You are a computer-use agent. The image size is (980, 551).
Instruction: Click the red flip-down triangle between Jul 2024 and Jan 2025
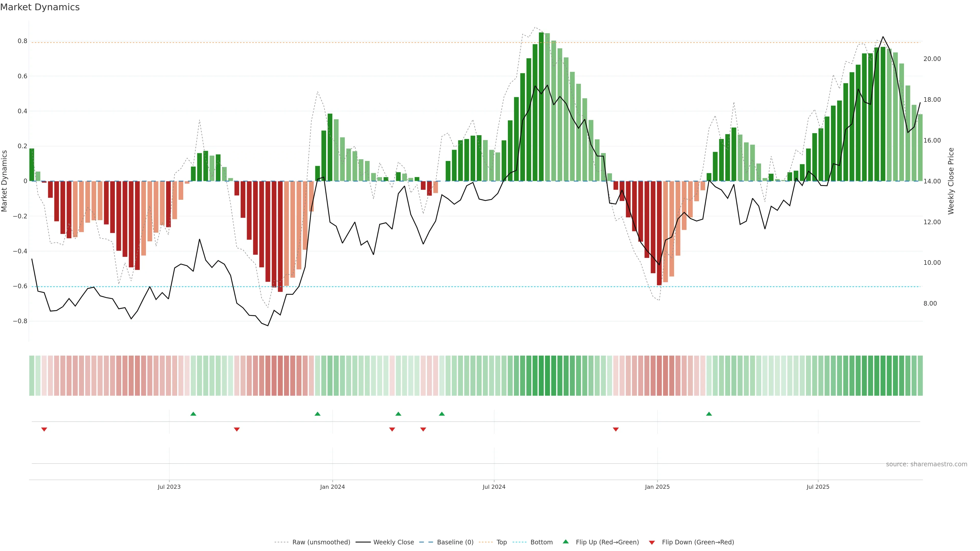click(x=616, y=429)
